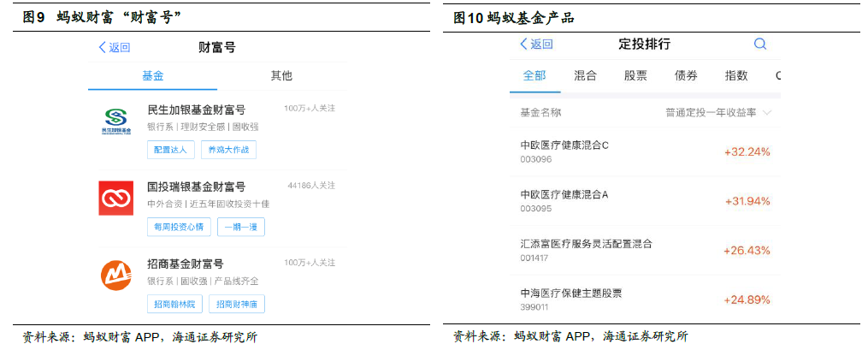Click the 配置达人 tag button
Viewport: 868px width, 350px height.
click(x=171, y=150)
